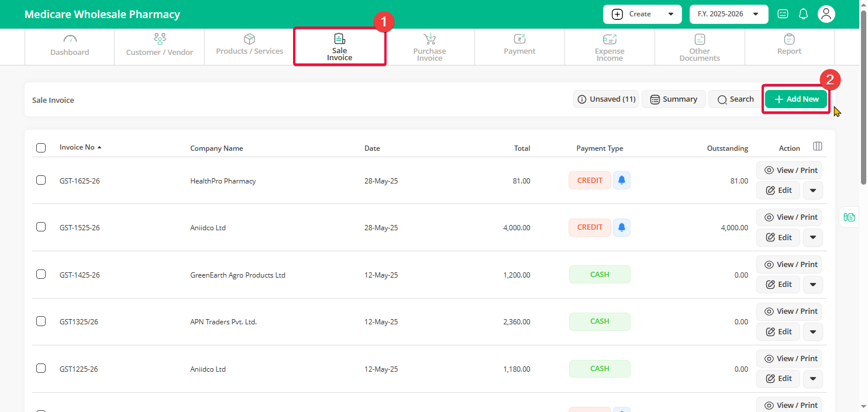The width and height of the screenshot is (868, 412).
Task: View / Print invoice GST-1625-26
Action: coord(789,170)
